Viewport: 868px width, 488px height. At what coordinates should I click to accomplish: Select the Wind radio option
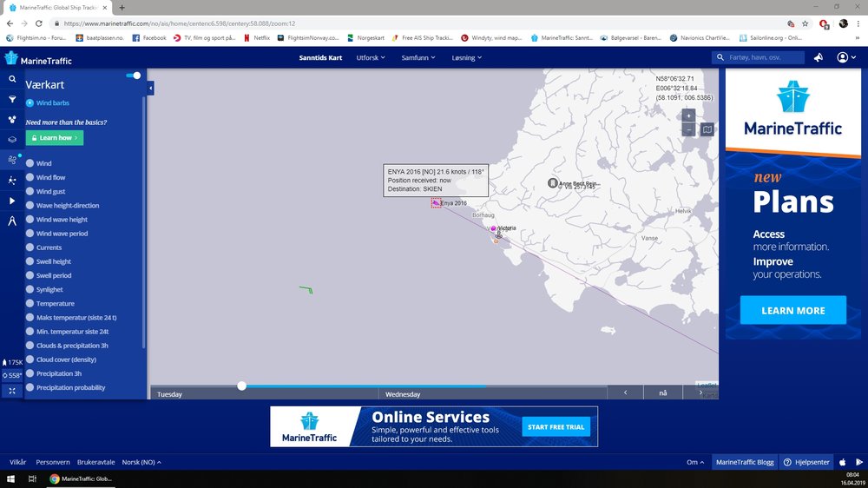tap(30, 163)
